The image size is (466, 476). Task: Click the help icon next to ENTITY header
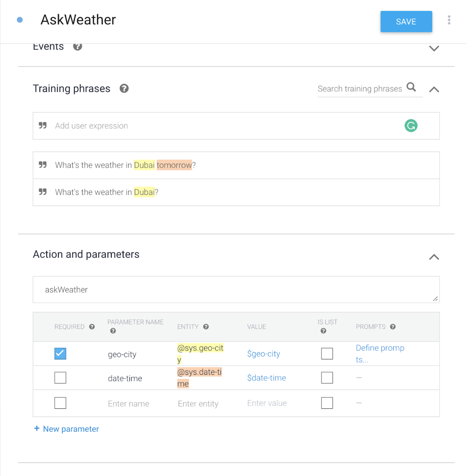tap(206, 327)
